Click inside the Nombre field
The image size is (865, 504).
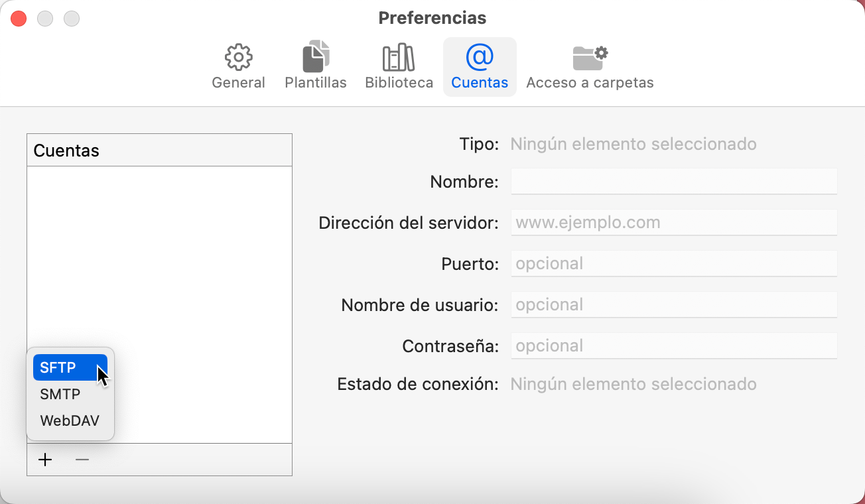(674, 181)
